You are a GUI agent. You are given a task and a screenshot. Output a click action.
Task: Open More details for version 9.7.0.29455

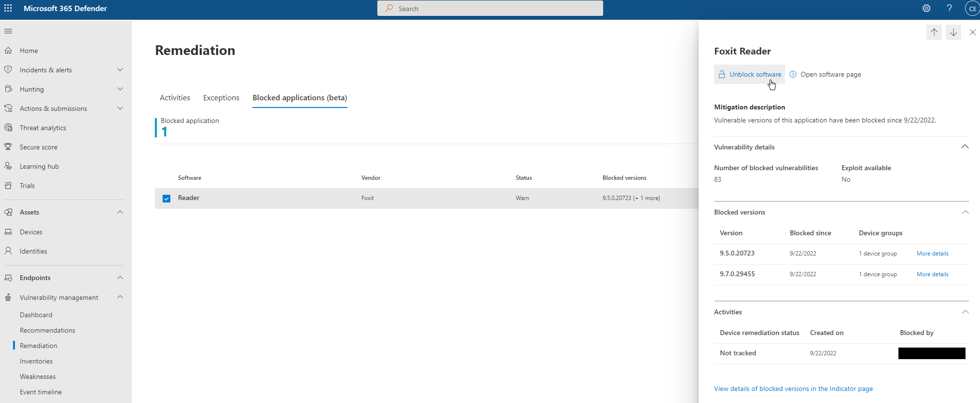pyautogui.click(x=932, y=274)
